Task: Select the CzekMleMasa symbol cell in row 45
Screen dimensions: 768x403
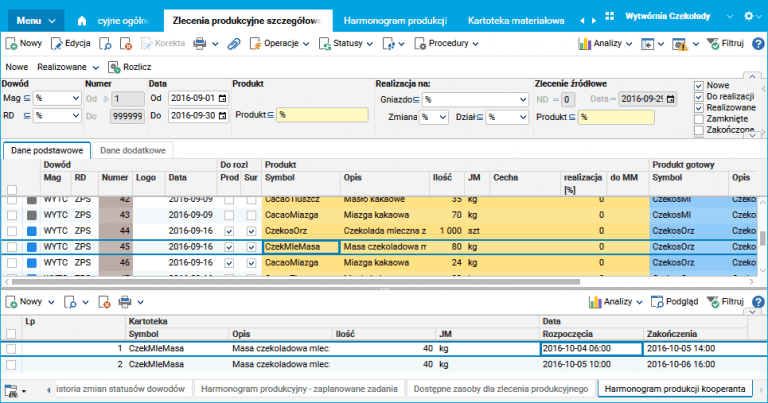Action: (x=301, y=247)
